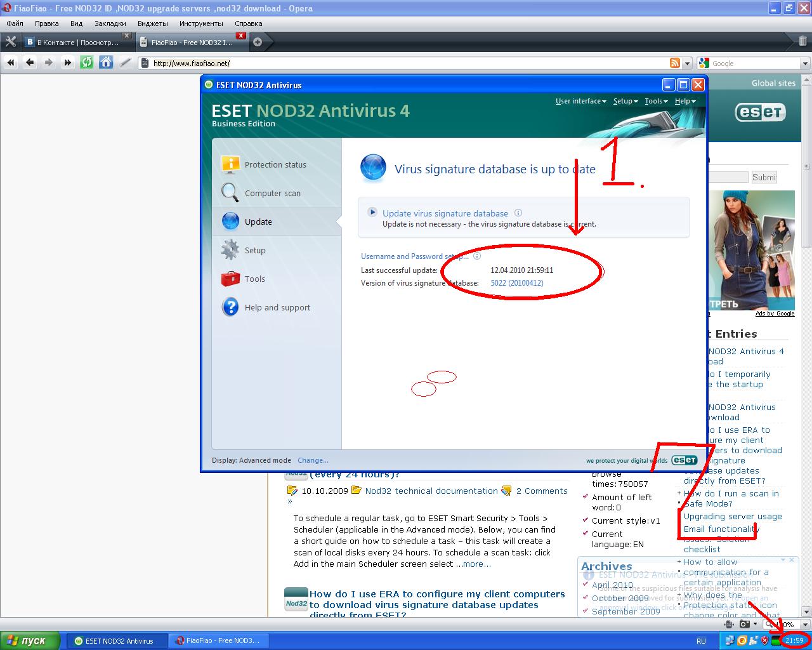The image size is (812, 650).
Task: Open the User interface dropdown menu
Action: pyautogui.click(x=580, y=101)
